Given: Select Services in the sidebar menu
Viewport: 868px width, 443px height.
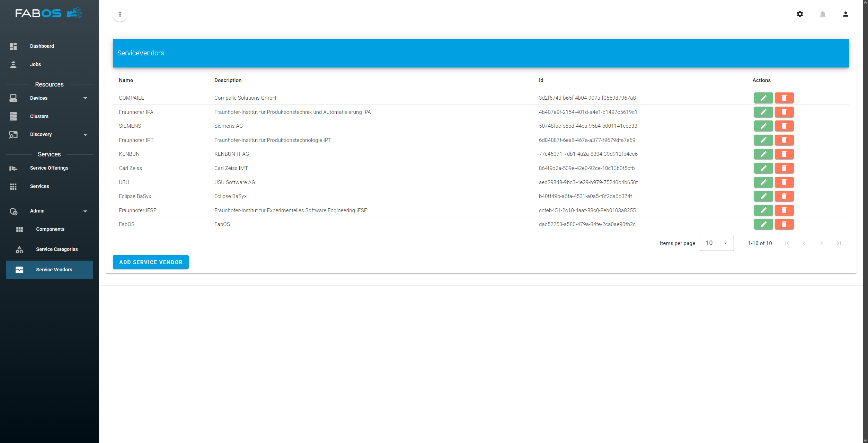Looking at the screenshot, I should tap(14, 187).
